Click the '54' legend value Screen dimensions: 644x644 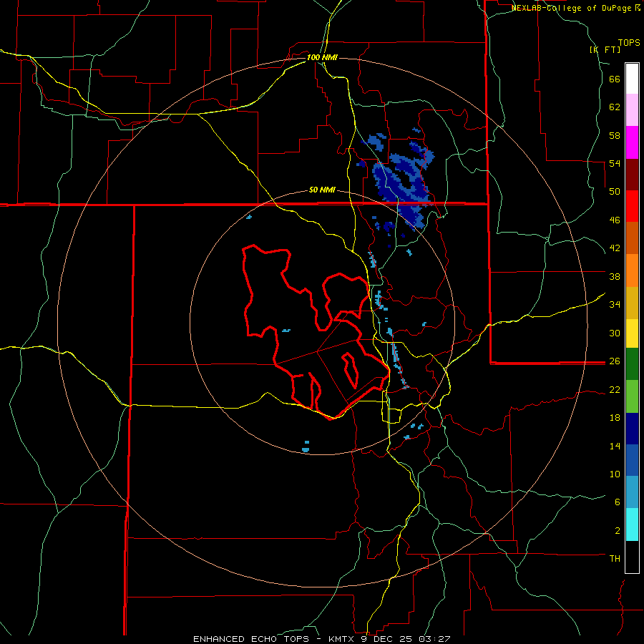click(615, 163)
